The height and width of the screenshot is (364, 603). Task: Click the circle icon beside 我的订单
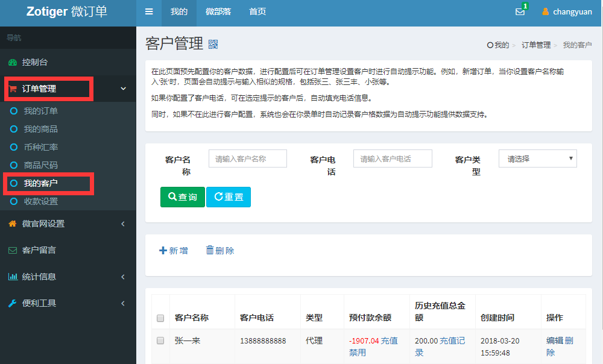14,111
